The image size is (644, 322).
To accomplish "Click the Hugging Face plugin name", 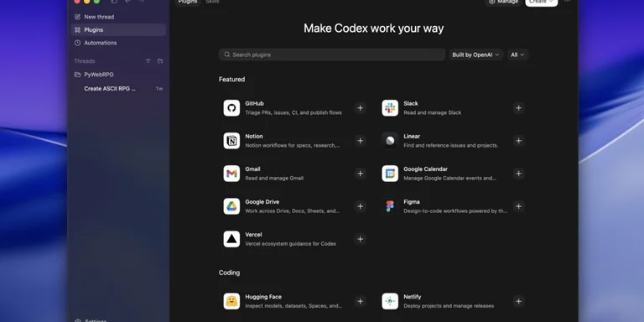I will [x=263, y=297].
